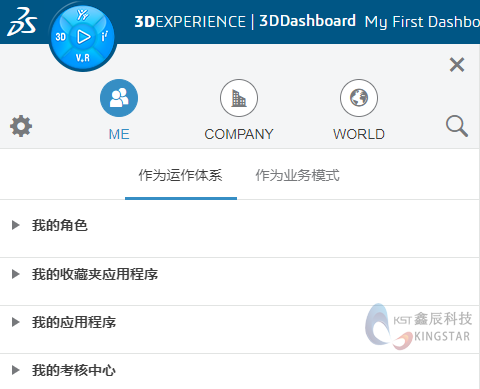
Task: Close the compass panel with X
Action: pos(457,65)
